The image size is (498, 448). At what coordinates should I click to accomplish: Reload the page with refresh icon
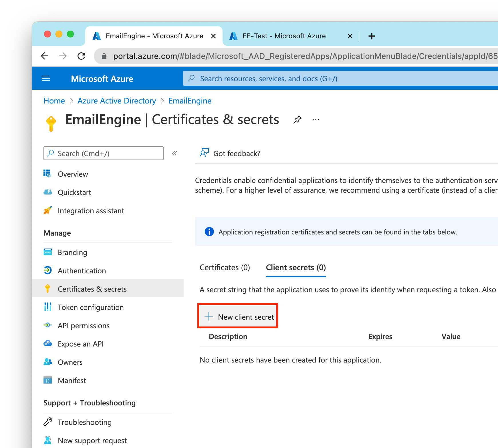coord(82,56)
